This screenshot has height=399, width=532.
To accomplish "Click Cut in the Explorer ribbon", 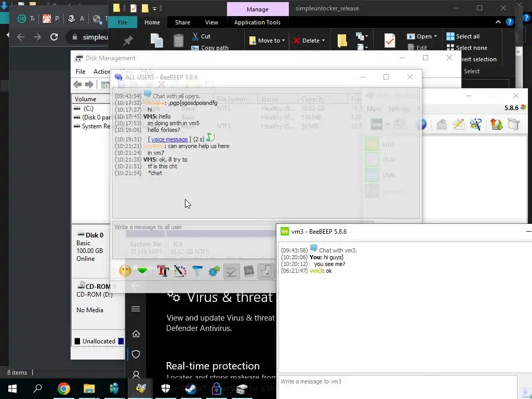I will click(201, 36).
